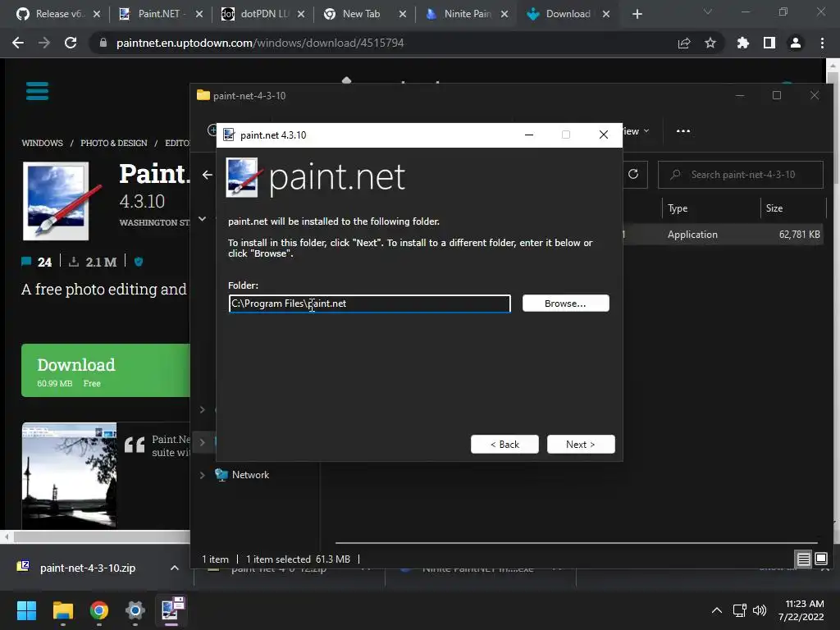Click the File Explorer refresh icon
Image resolution: width=840 pixels, height=630 pixels.
tap(633, 174)
